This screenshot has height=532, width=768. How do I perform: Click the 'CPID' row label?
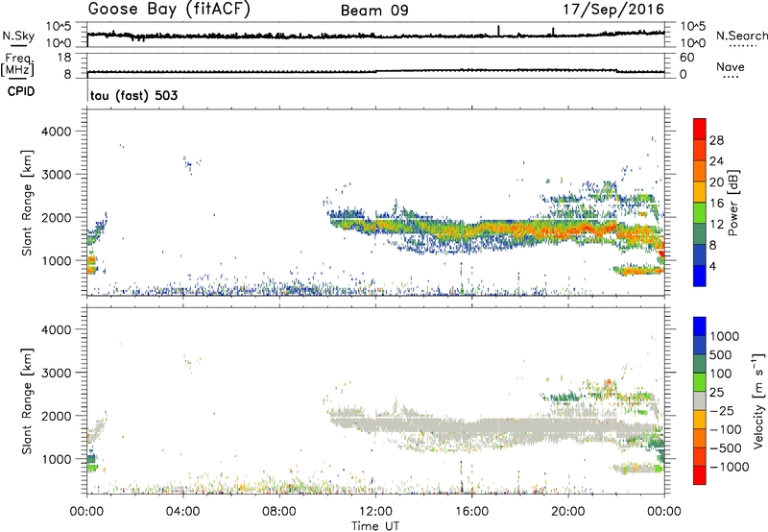pos(21,91)
